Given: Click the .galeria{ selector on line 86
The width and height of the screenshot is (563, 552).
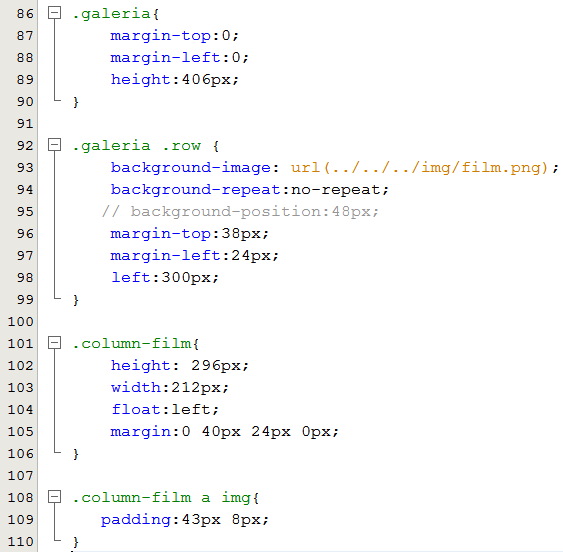Looking at the screenshot, I should coord(116,14).
